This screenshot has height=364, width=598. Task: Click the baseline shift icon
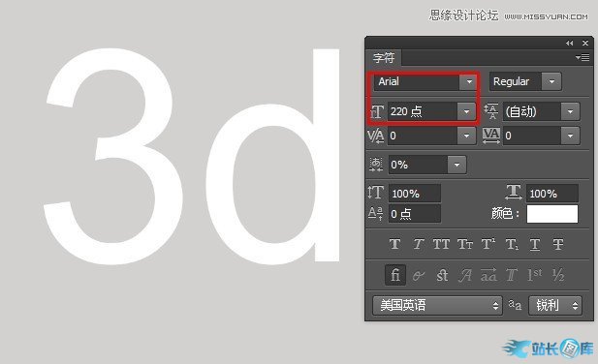tap(376, 214)
